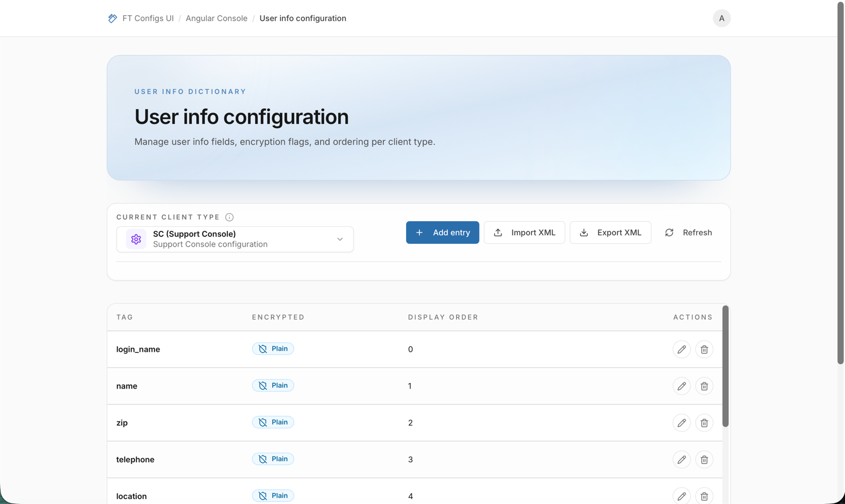This screenshot has width=845, height=504.
Task: Edit the location entry
Action: click(682, 496)
